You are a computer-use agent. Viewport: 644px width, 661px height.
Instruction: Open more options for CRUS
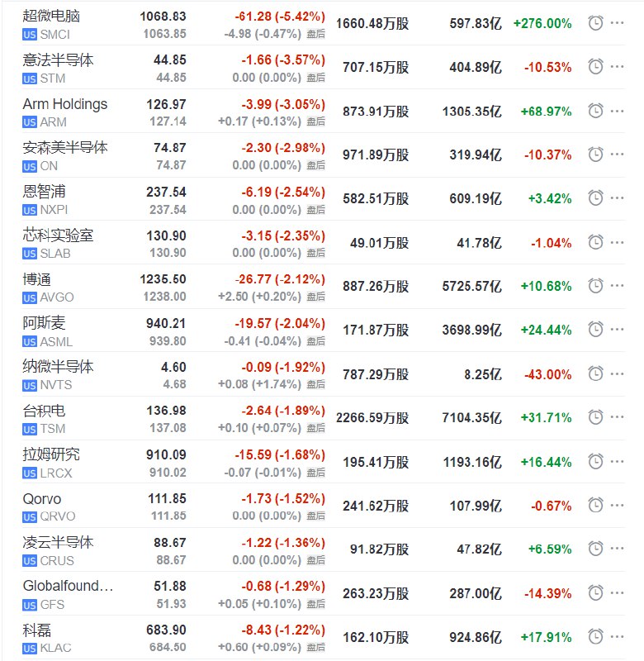[x=617, y=549]
